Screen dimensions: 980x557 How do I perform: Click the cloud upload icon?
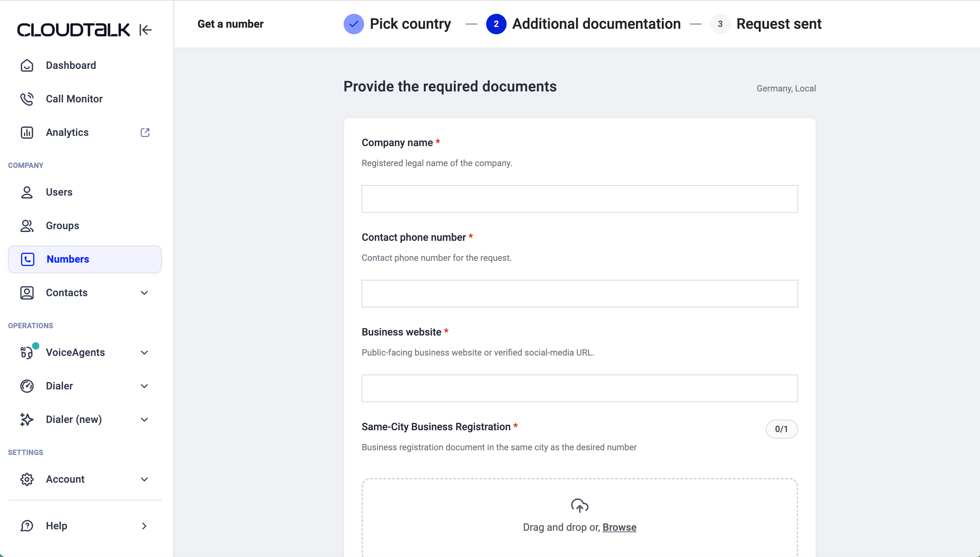pyautogui.click(x=579, y=505)
